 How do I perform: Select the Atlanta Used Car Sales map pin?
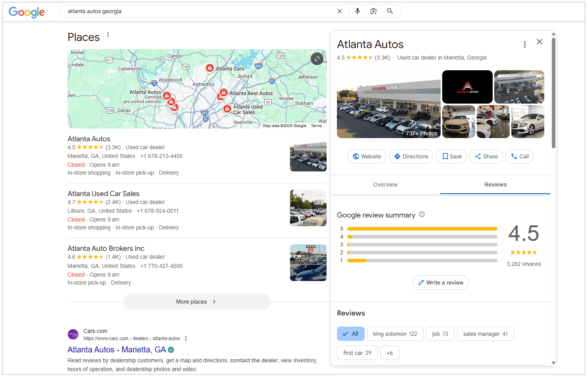(x=227, y=109)
